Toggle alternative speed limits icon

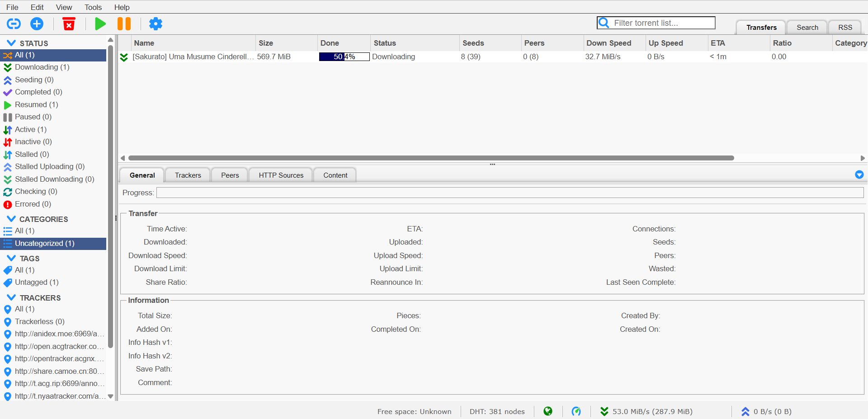pos(576,411)
